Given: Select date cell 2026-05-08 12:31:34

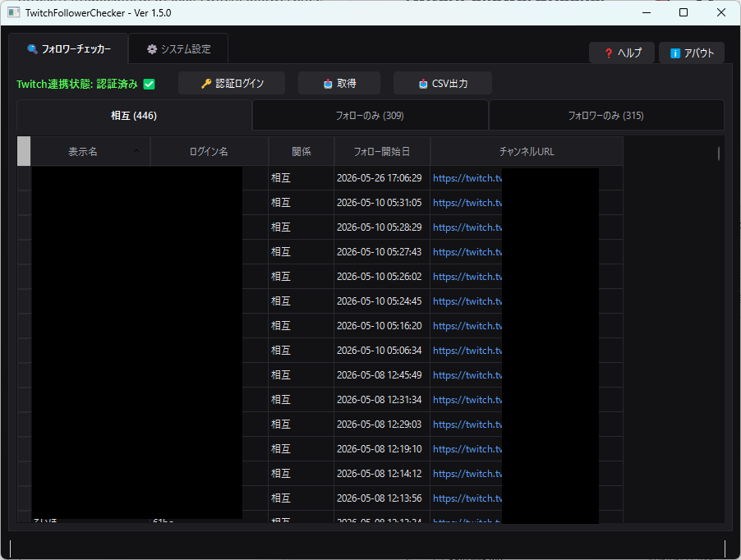Looking at the screenshot, I should click(382, 399).
